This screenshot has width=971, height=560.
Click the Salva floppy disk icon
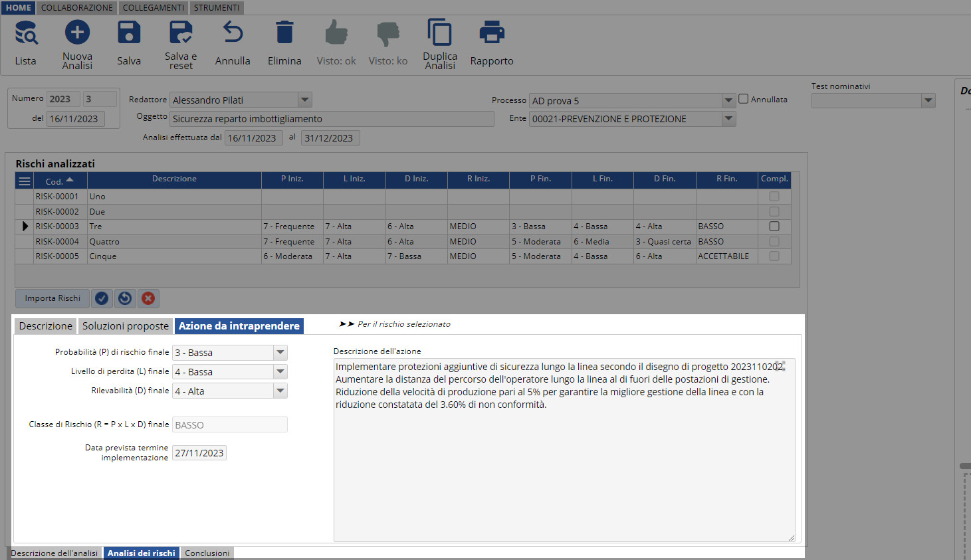tap(129, 33)
